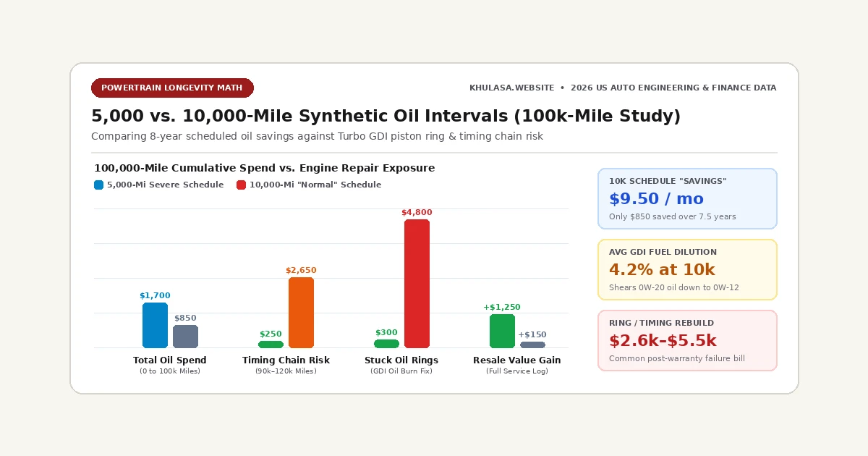Click the 'Resale Value Gain' axis label
The width and height of the screenshot is (868, 456).
(517, 360)
